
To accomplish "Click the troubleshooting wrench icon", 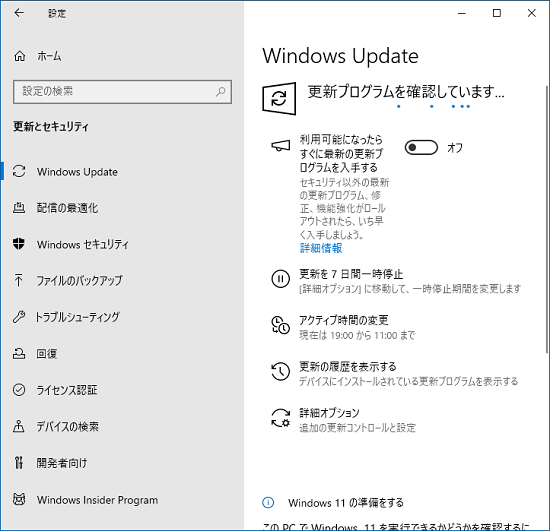I will tap(19, 317).
